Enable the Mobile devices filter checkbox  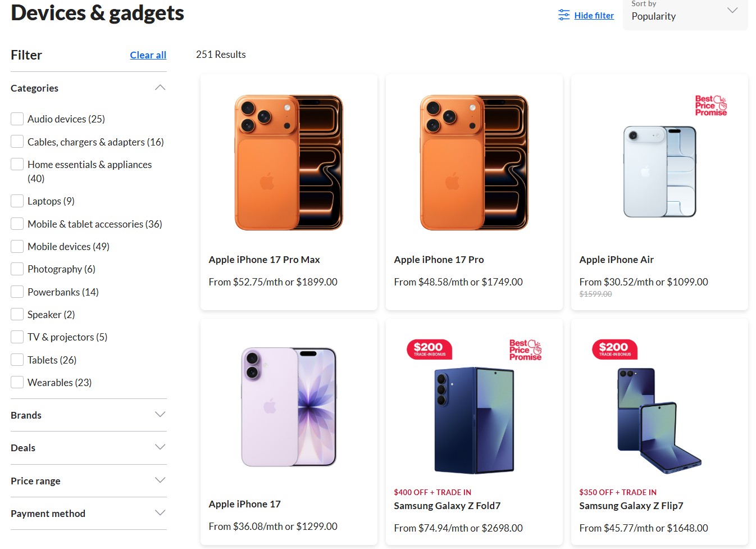tap(17, 247)
